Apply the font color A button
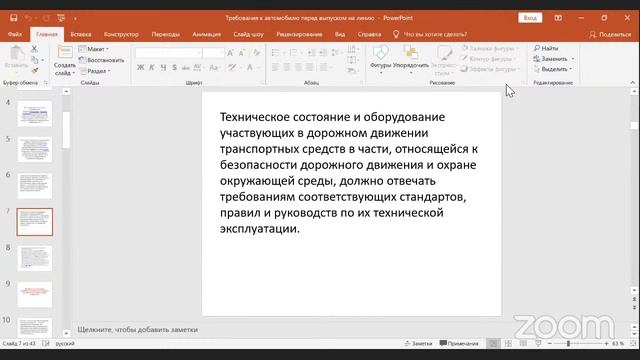Screen dimensions: 640x360 pos(250,67)
